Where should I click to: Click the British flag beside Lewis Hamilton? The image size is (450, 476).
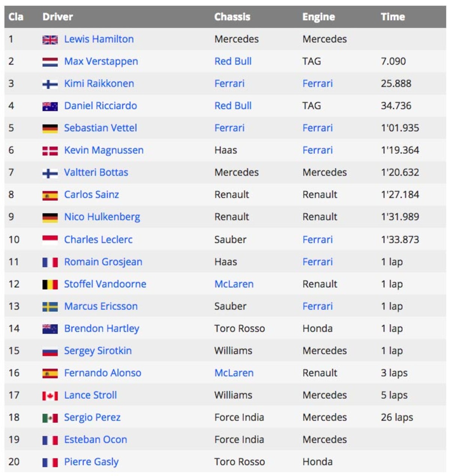50,40
